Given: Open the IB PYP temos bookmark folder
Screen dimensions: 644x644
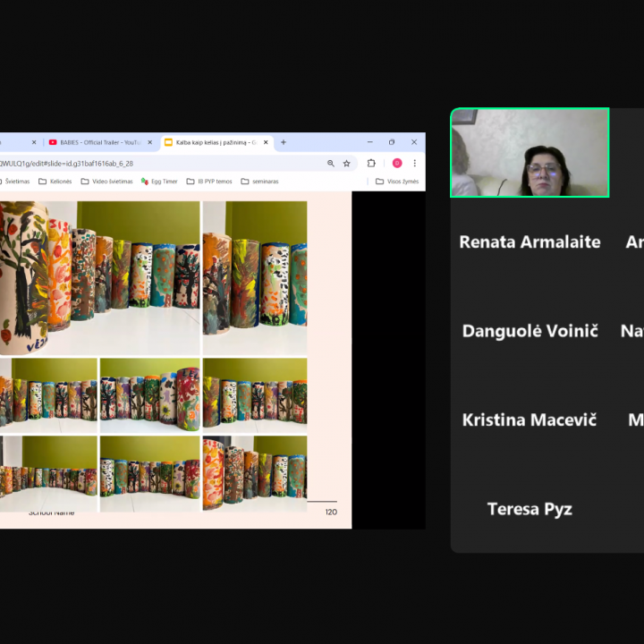Looking at the screenshot, I should pyautogui.click(x=209, y=182).
